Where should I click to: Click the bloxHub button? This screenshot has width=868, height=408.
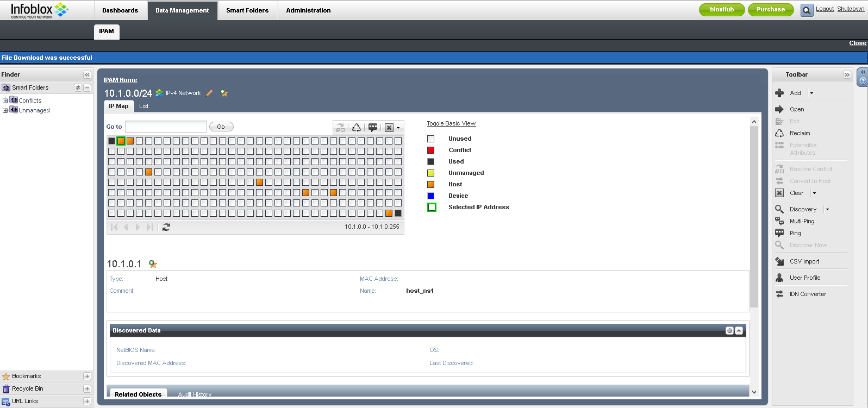click(x=722, y=10)
